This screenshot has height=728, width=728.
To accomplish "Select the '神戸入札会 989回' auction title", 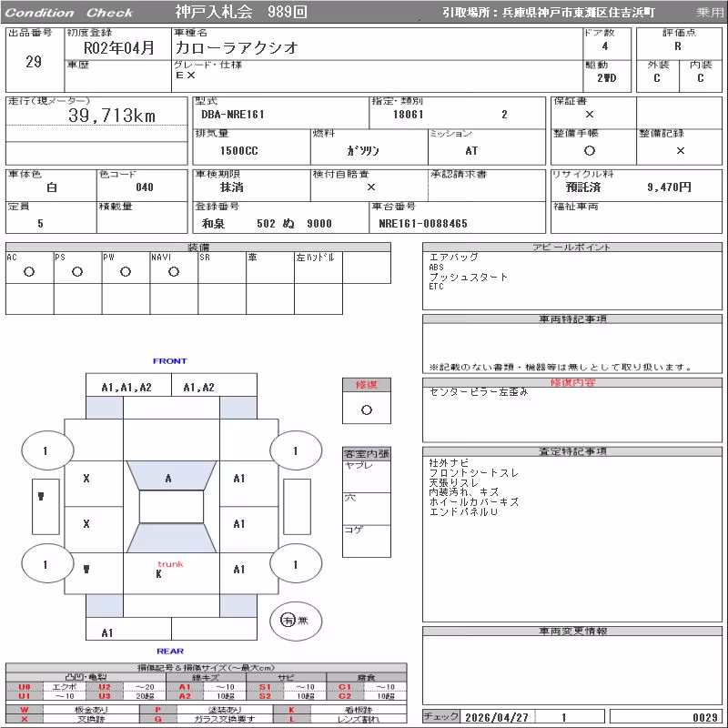I will 241,12.
